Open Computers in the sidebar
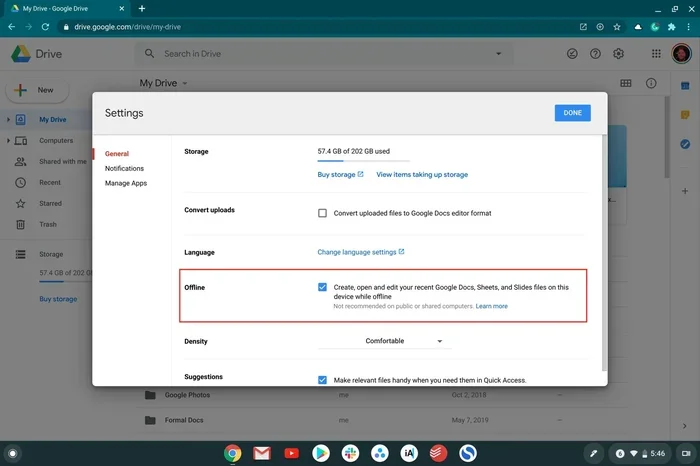The height and width of the screenshot is (466, 700). (56, 141)
